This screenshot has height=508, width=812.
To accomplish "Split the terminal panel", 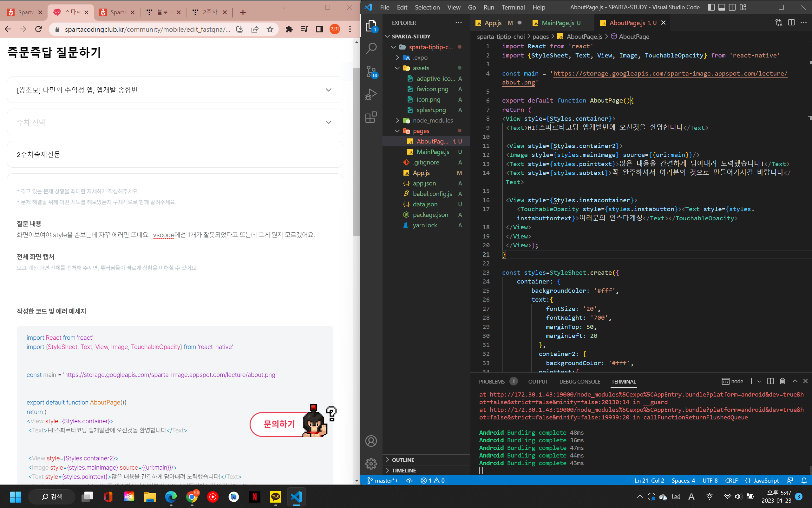I will (x=770, y=381).
